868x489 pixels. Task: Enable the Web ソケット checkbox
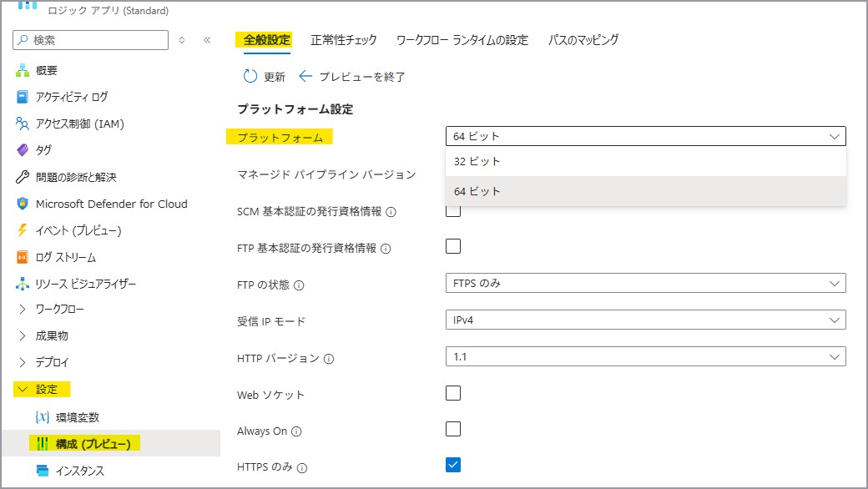453,393
